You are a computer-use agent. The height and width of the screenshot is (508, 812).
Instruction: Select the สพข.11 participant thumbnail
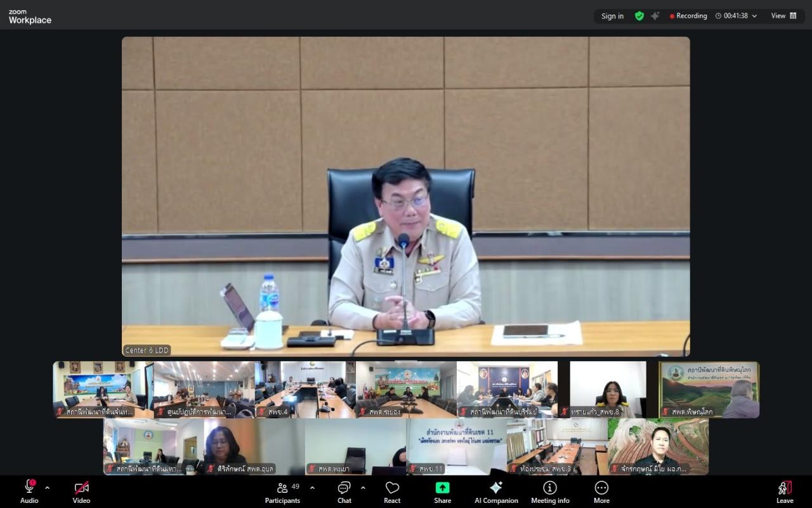(457, 446)
